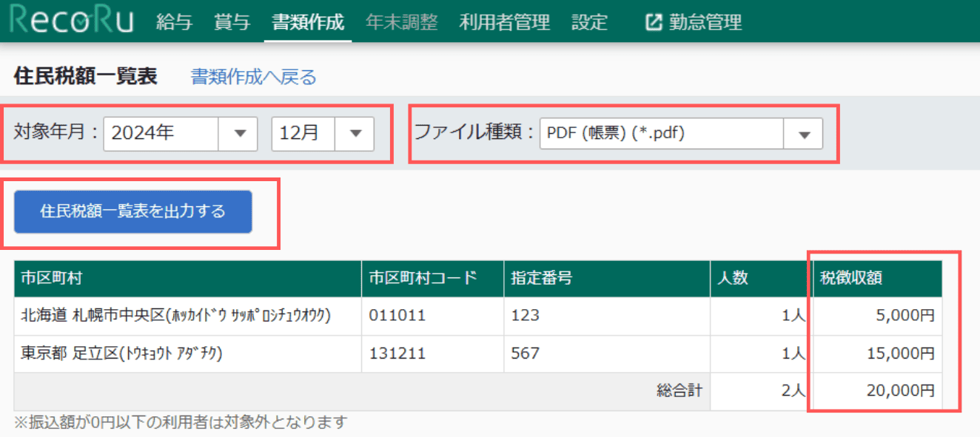
Task: Open the 勤怠管理 link
Action: 705,22
